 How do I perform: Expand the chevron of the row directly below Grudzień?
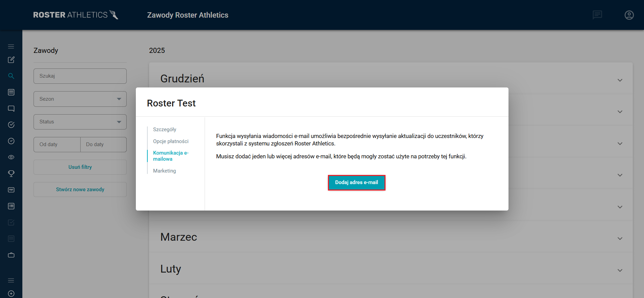[x=620, y=112]
